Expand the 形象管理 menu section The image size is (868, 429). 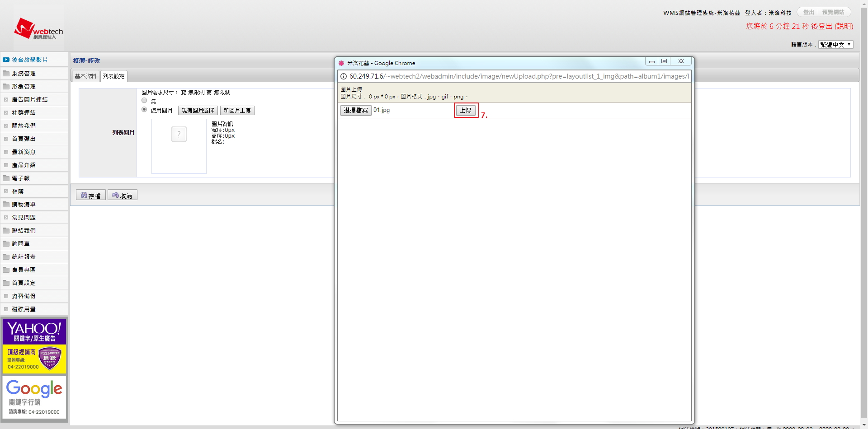24,86
